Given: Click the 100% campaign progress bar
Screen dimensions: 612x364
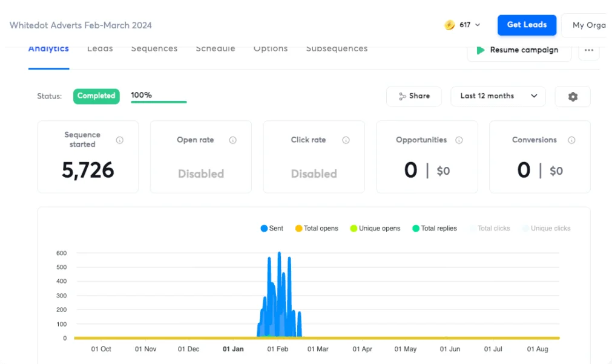Looking at the screenshot, I should pos(159,101).
